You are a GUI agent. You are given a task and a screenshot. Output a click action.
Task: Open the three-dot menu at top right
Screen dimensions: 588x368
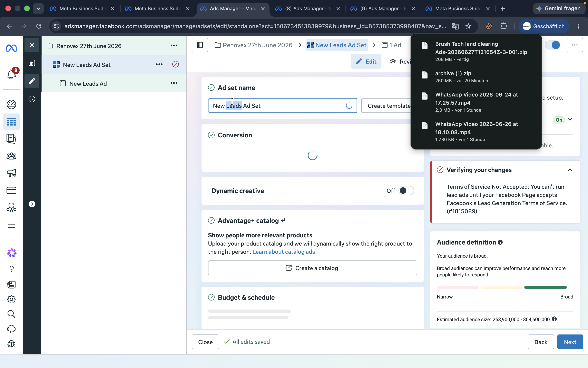(575, 45)
